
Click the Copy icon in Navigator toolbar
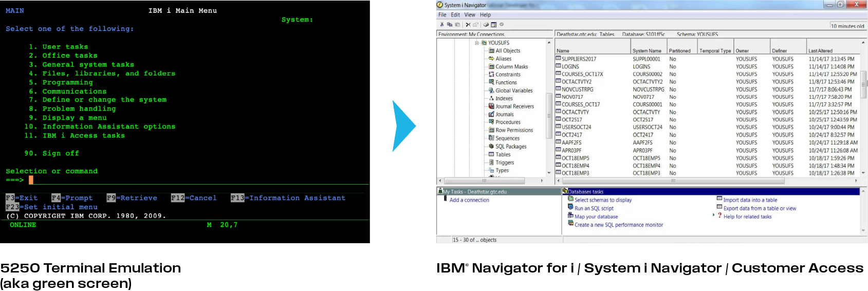(x=450, y=24)
